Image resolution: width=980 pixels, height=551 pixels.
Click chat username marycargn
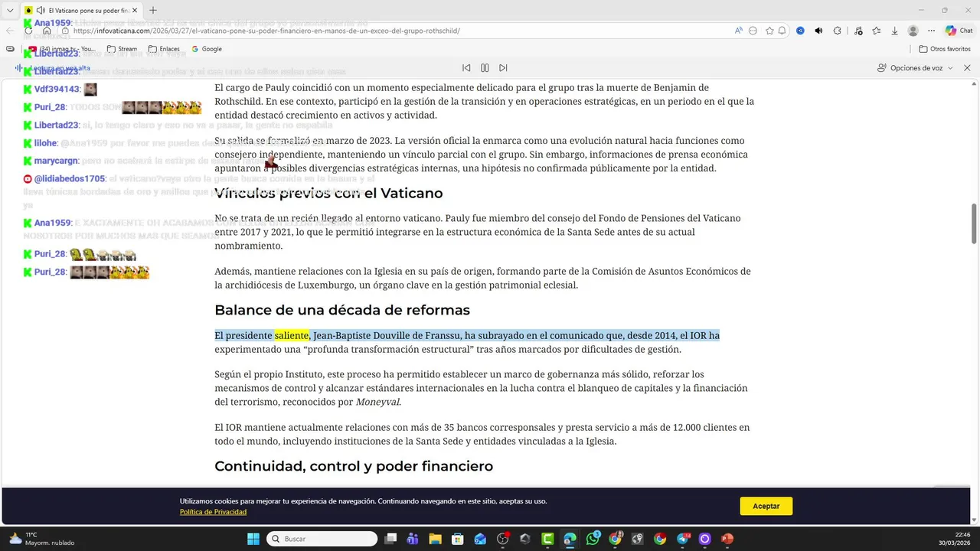pyautogui.click(x=56, y=161)
